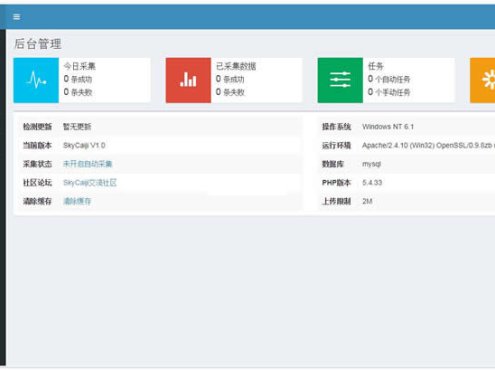
Task: Click the 当前版本 row label
Action: 37,145
